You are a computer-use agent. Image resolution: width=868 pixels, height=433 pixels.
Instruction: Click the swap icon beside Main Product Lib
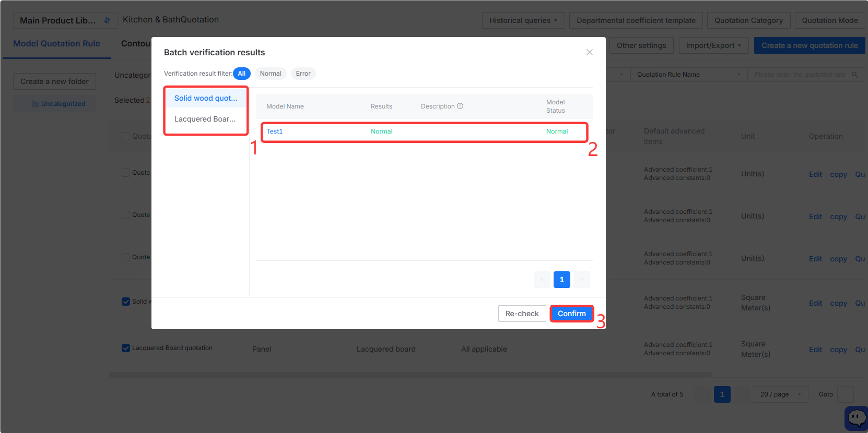click(107, 20)
